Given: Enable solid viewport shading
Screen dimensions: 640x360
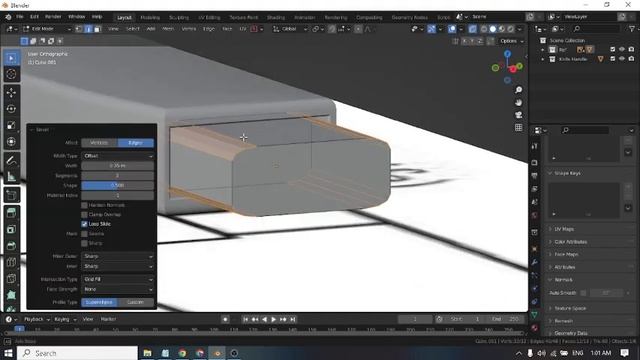Looking at the screenshot, I should pos(493,29).
